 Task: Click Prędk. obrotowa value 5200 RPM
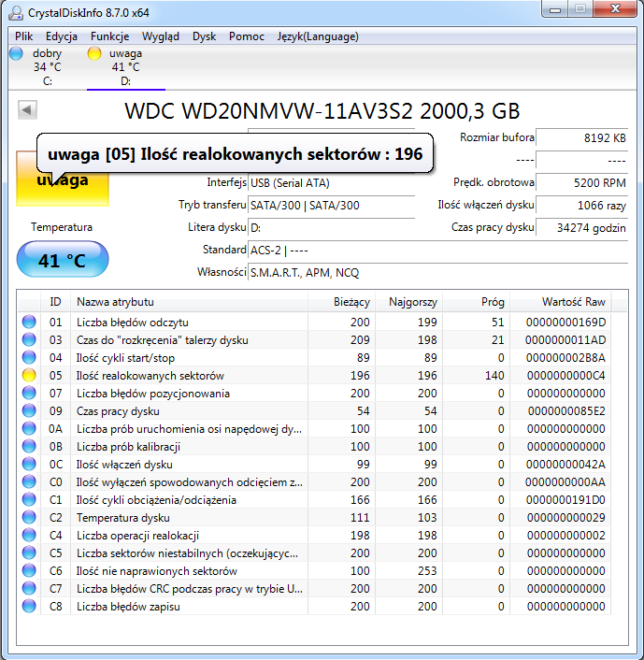click(581, 182)
